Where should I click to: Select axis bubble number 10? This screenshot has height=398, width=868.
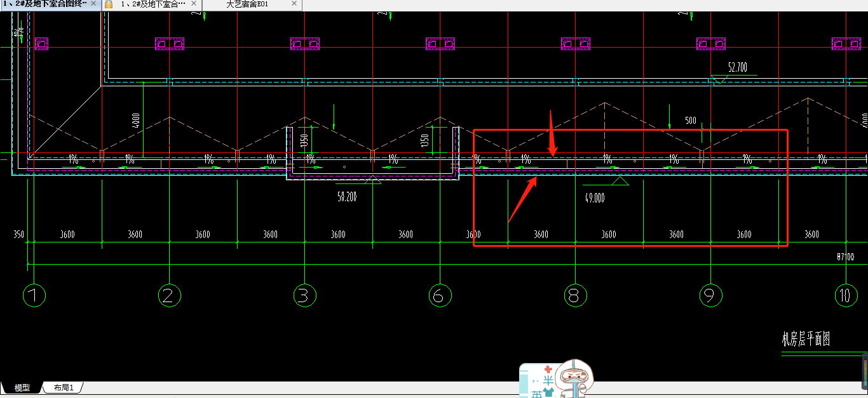[845, 295]
